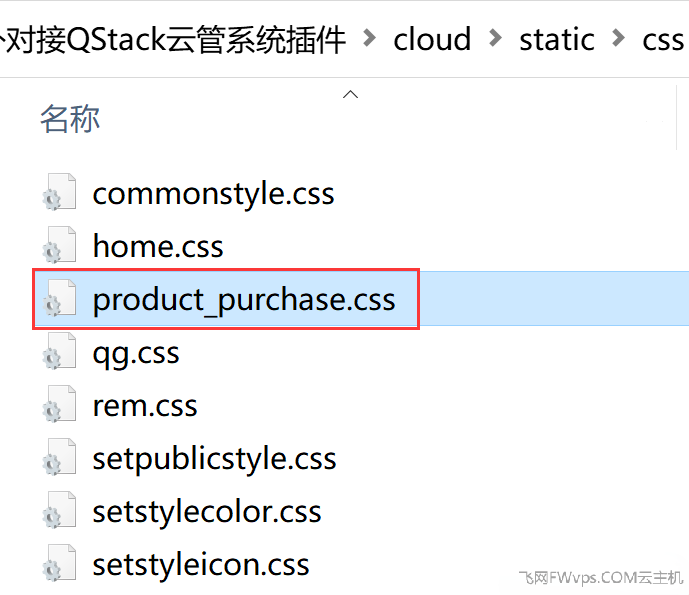The height and width of the screenshot is (595, 689).
Task: Select the setstylecolor.css file name
Action: [x=207, y=512]
